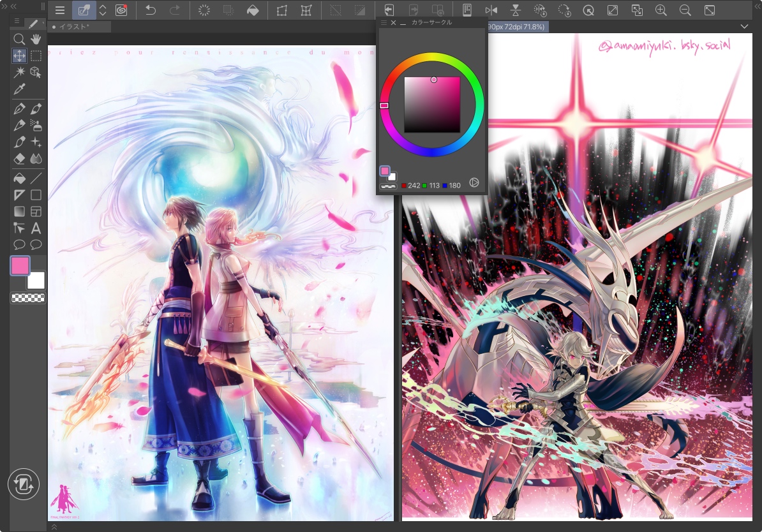Viewport: 762px width, 532px height.
Task: Select the Hand pan tool
Action: point(36,40)
